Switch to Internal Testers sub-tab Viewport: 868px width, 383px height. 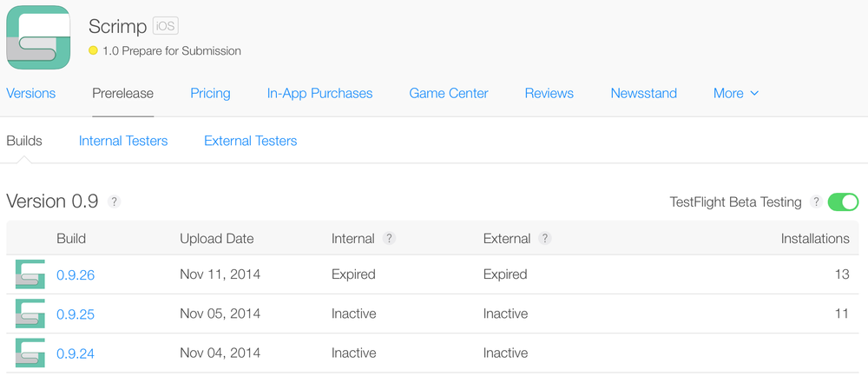pyautogui.click(x=123, y=141)
